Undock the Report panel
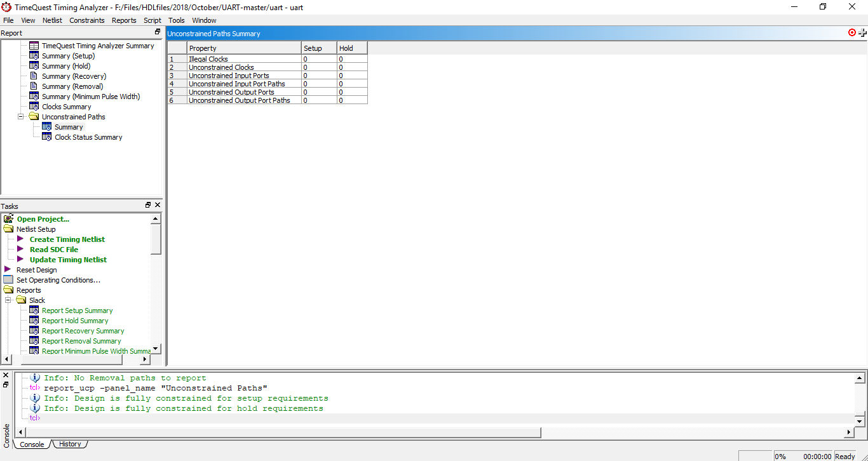 pos(158,32)
